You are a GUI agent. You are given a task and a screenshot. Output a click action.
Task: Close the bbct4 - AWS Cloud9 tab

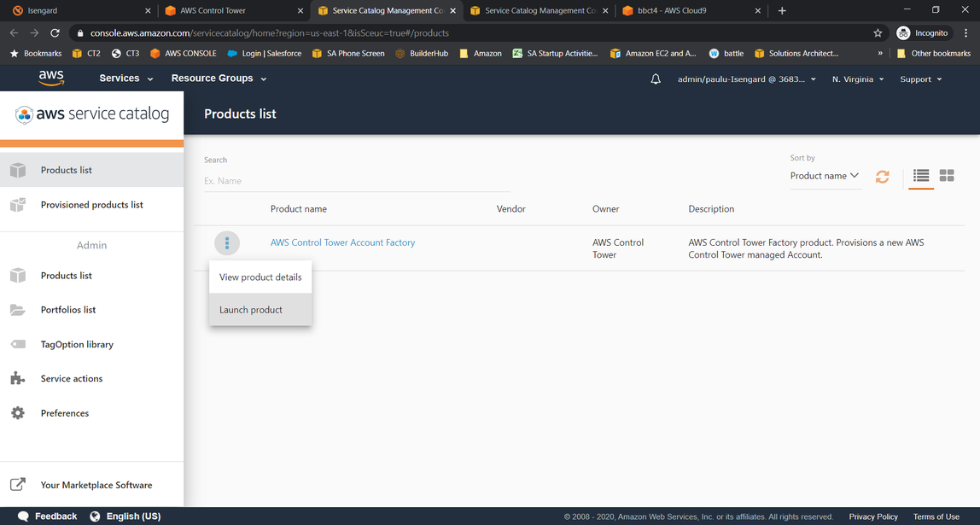click(758, 10)
